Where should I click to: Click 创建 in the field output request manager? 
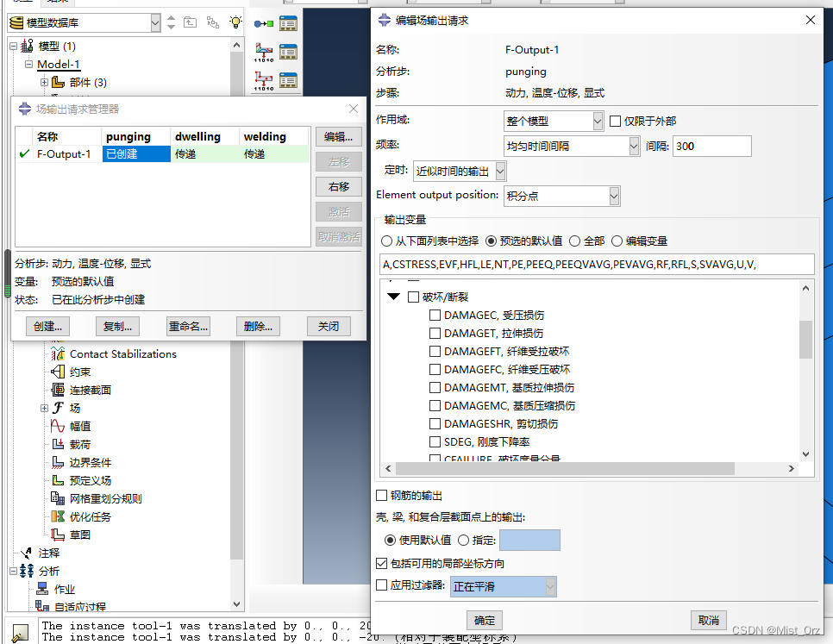pos(47,326)
